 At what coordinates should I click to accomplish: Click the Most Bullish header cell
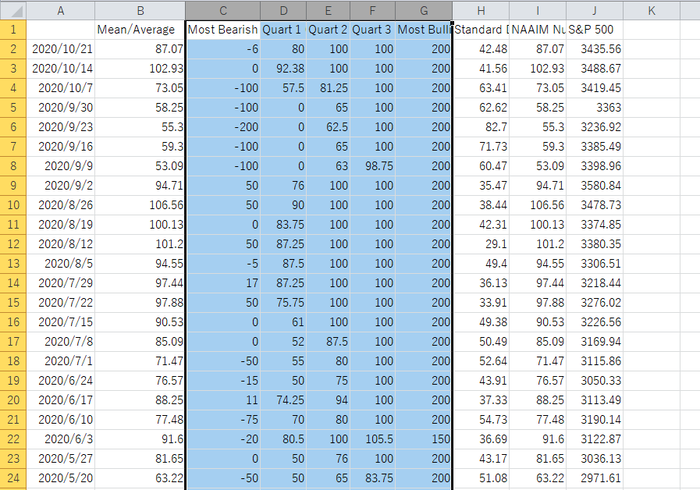coord(424,29)
